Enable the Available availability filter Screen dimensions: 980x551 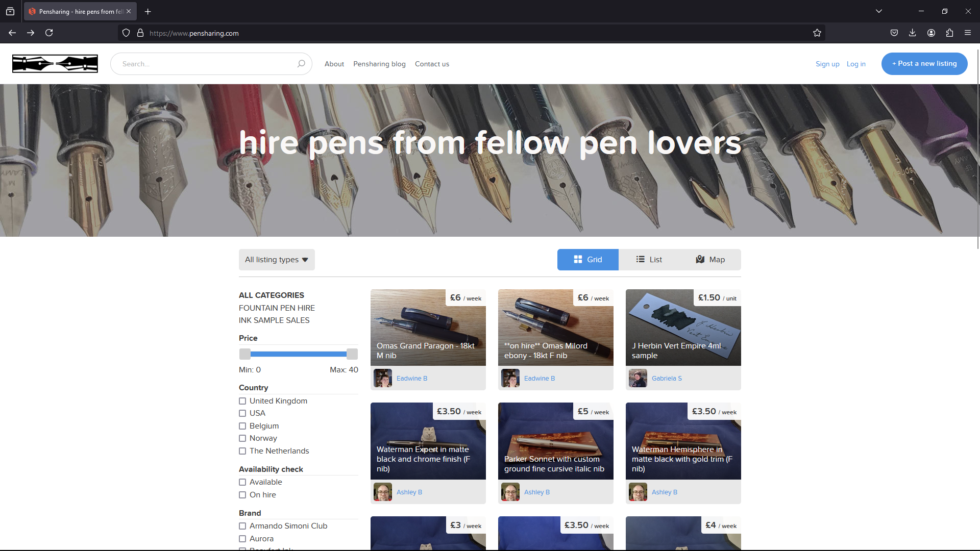[x=242, y=482]
